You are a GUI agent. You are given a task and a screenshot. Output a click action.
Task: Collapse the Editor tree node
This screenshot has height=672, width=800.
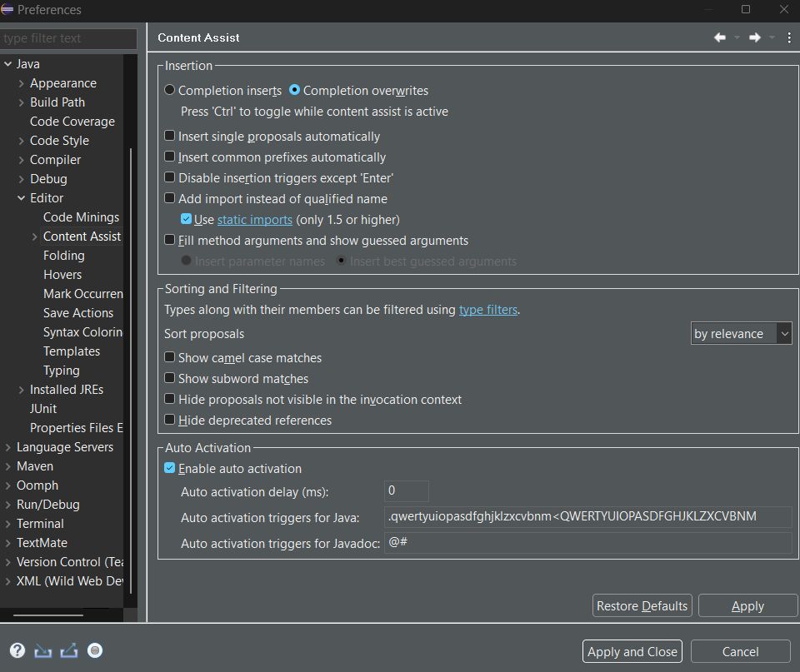coord(21,198)
